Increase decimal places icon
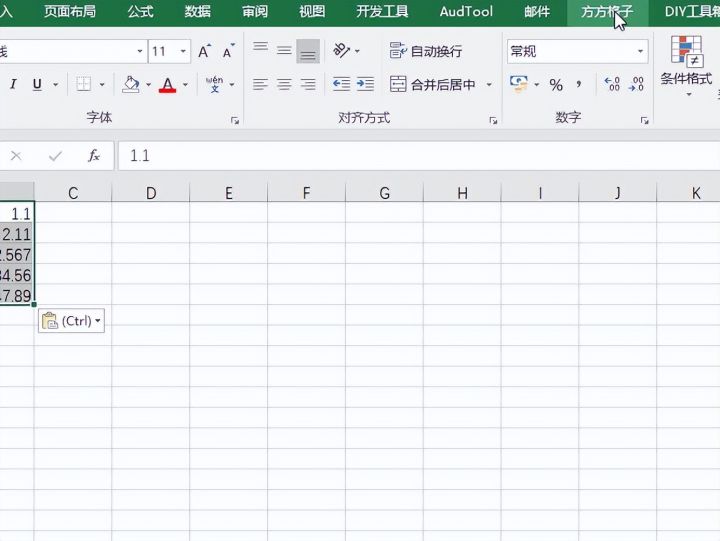This screenshot has height=541, width=720. point(613,85)
